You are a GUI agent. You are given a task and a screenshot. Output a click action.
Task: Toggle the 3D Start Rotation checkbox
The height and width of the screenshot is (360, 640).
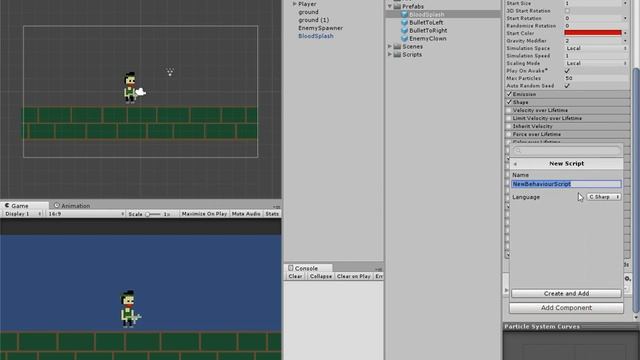[567, 11]
